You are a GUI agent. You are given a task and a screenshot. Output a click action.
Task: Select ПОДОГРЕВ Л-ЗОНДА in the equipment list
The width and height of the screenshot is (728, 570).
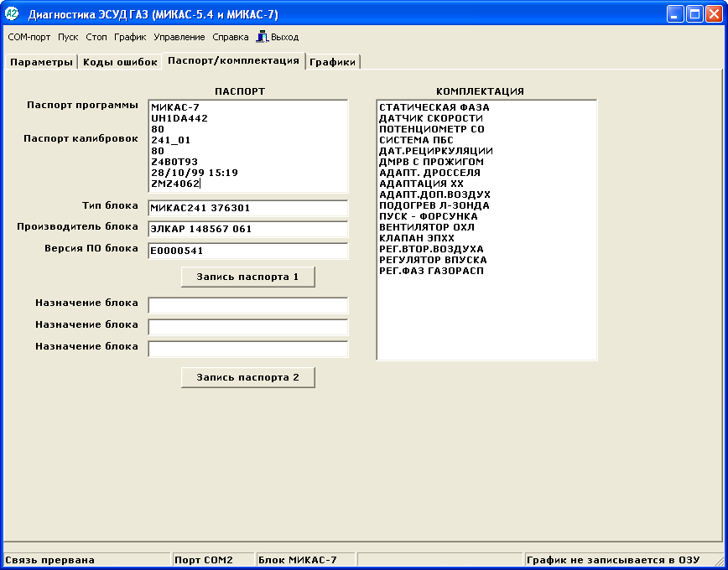pyautogui.click(x=434, y=205)
